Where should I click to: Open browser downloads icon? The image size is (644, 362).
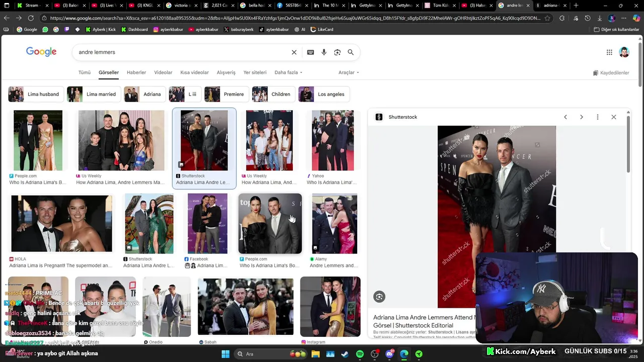pyautogui.click(x=600, y=18)
